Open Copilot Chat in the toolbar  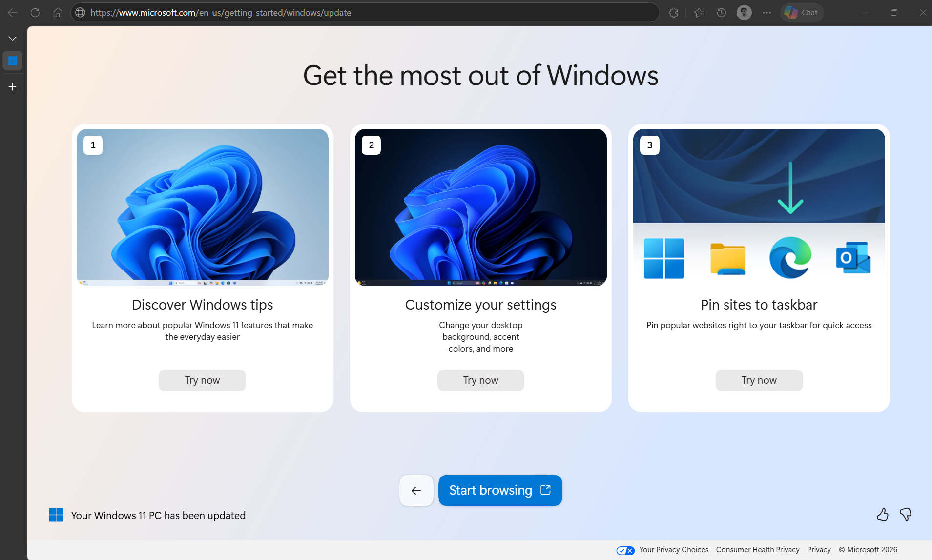tap(801, 12)
